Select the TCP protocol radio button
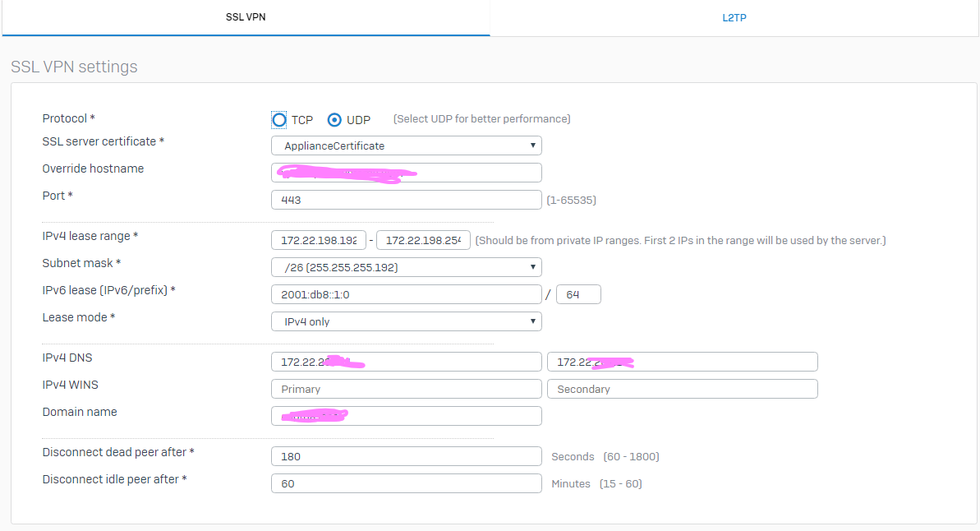 (279, 120)
